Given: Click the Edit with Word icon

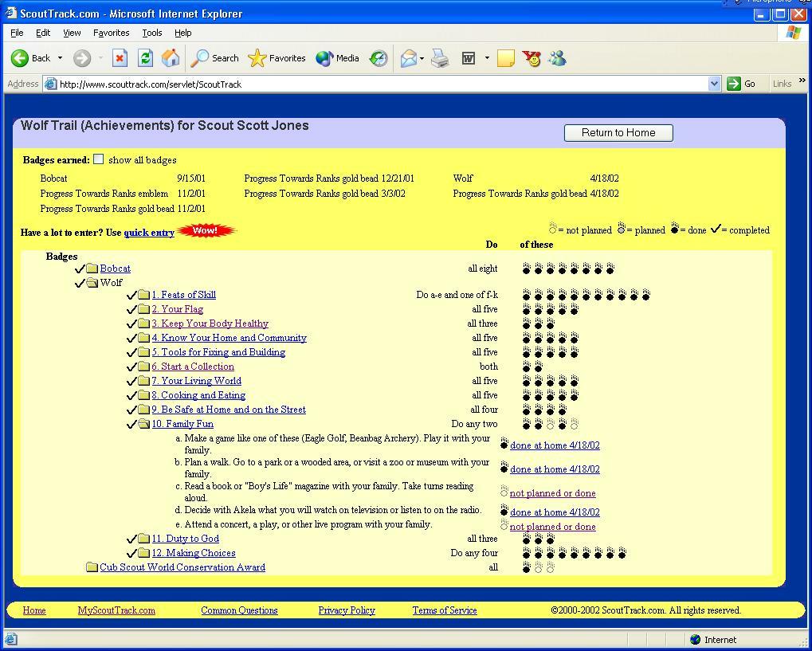Looking at the screenshot, I should [x=468, y=58].
